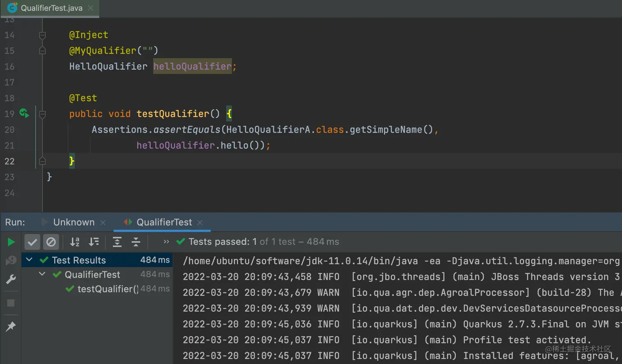The width and height of the screenshot is (622, 364).
Task: Run test via gutter icon at line 19
Action: pos(24,113)
